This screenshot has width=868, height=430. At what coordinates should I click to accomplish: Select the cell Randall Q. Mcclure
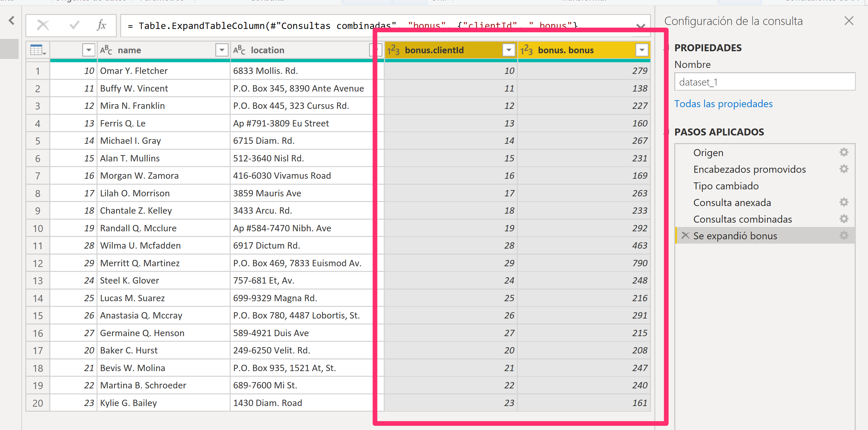point(163,228)
